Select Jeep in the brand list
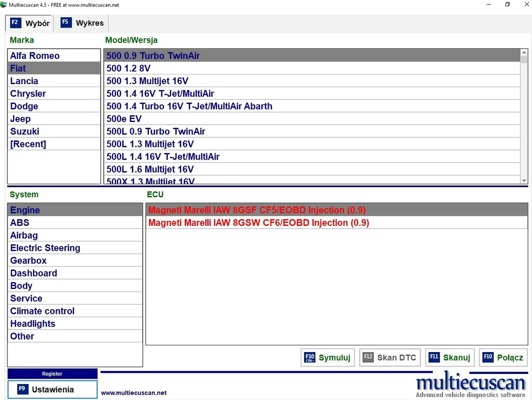 pyautogui.click(x=20, y=119)
